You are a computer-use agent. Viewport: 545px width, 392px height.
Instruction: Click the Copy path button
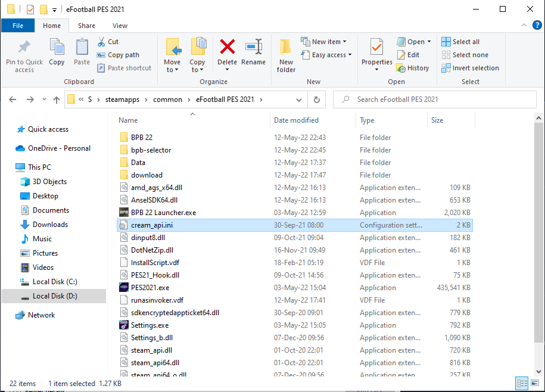click(118, 55)
